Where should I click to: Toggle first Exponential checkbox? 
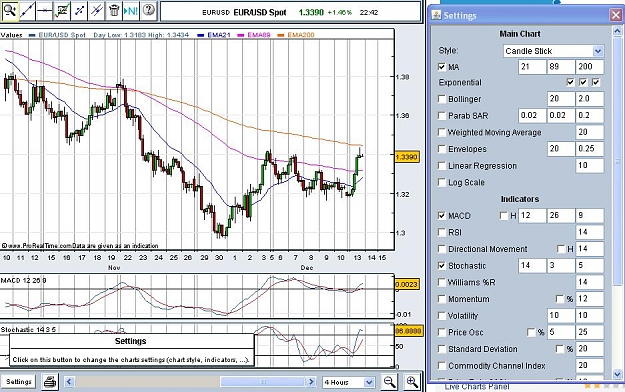[570, 82]
